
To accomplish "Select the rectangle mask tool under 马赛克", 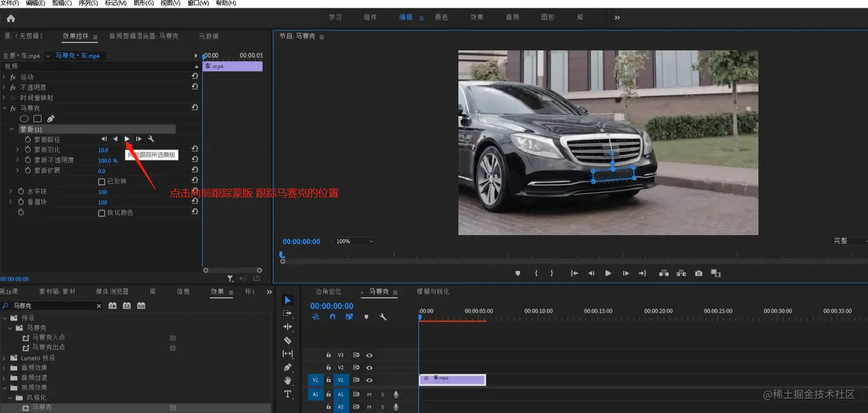I will pos(37,119).
